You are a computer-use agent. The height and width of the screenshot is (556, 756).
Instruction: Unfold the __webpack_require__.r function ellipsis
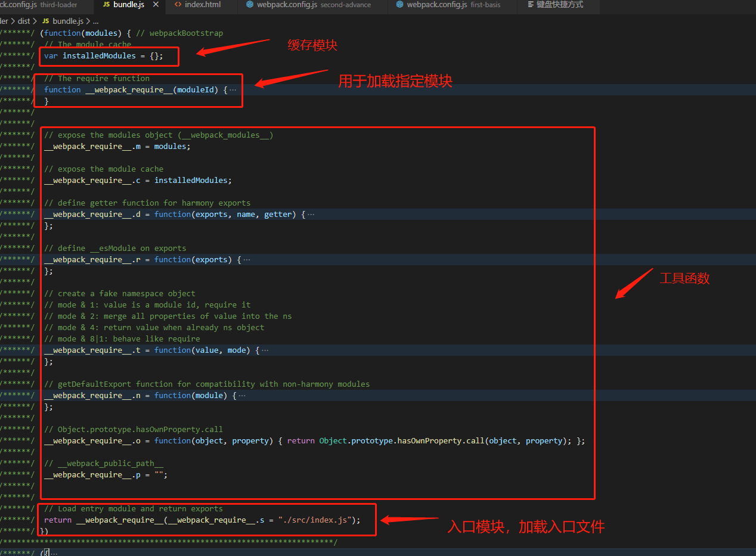pos(247,259)
